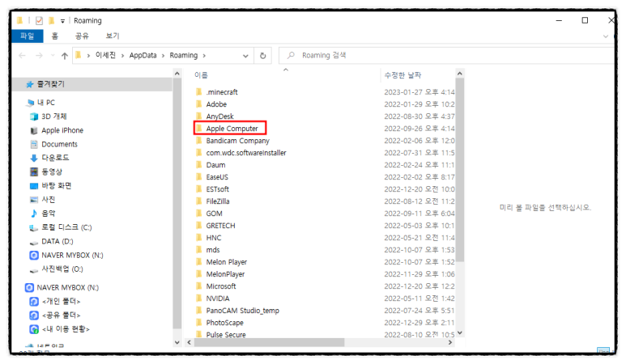Refresh the Roaming folder view

coord(263,56)
